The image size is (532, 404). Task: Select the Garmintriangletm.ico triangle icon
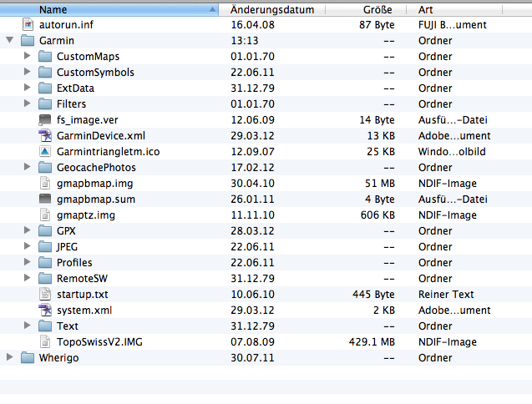pos(45,152)
